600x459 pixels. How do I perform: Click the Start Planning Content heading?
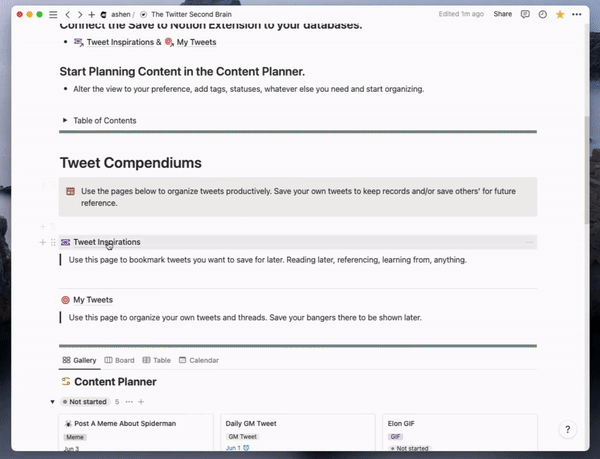pos(182,72)
